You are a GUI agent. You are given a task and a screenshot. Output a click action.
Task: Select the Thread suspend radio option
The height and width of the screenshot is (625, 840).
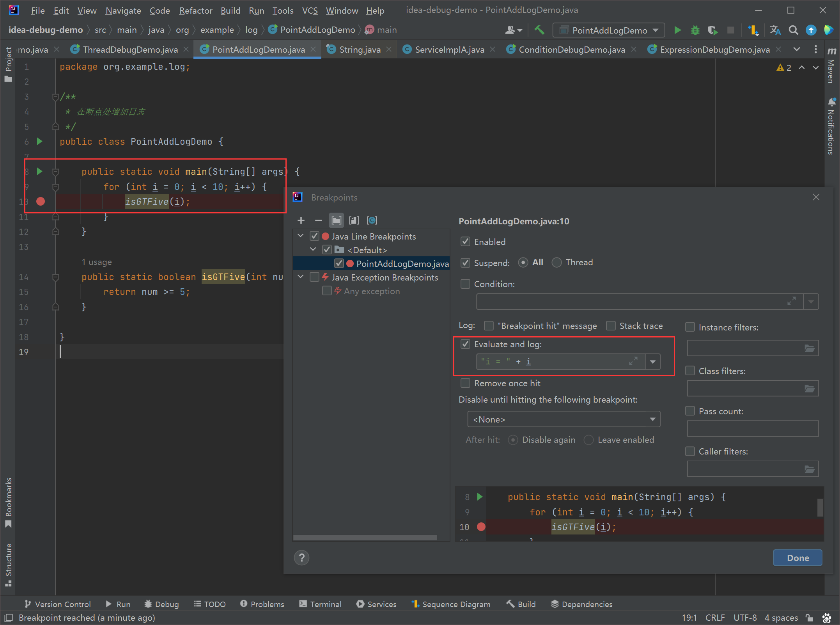point(557,263)
